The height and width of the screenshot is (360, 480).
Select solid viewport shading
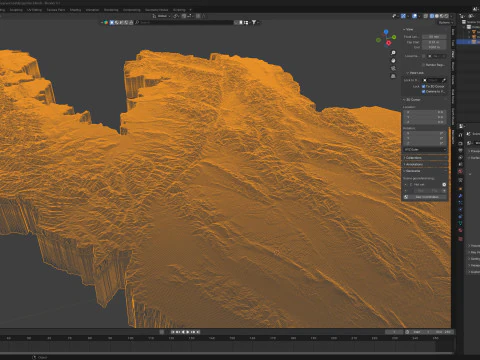[x=437, y=16]
